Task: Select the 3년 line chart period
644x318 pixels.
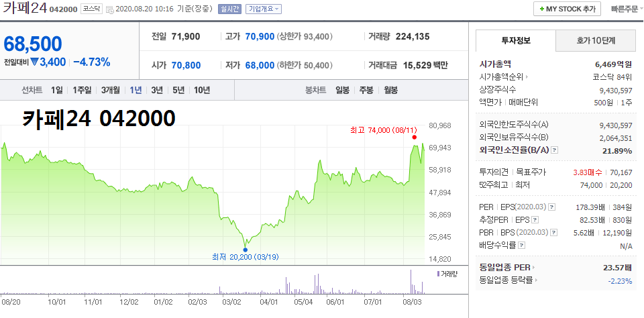Action: click(157, 90)
